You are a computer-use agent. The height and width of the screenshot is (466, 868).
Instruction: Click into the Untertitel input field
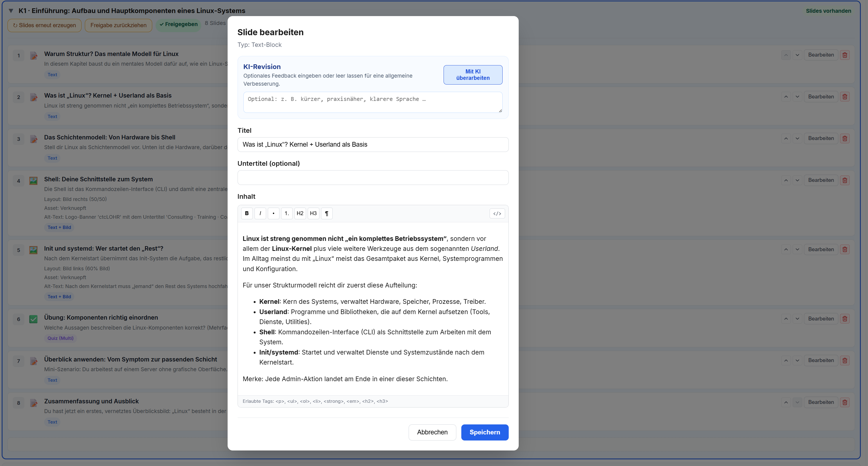pyautogui.click(x=373, y=178)
